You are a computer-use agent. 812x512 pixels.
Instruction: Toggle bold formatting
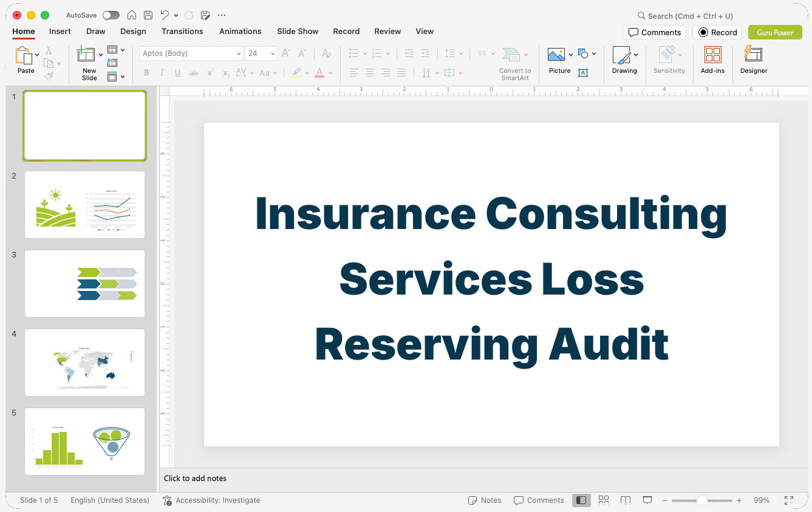(x=146, y=73)
